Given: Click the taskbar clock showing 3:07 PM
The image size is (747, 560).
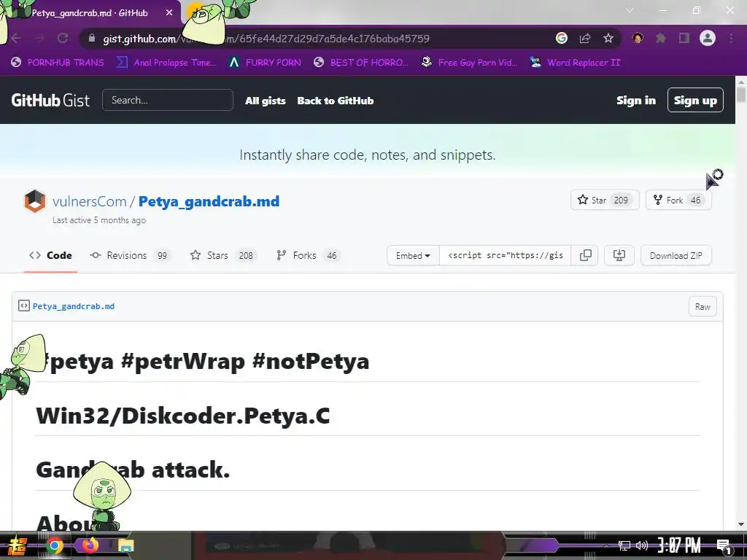Looking at the screenshot, I should click(x=679, y=545).
